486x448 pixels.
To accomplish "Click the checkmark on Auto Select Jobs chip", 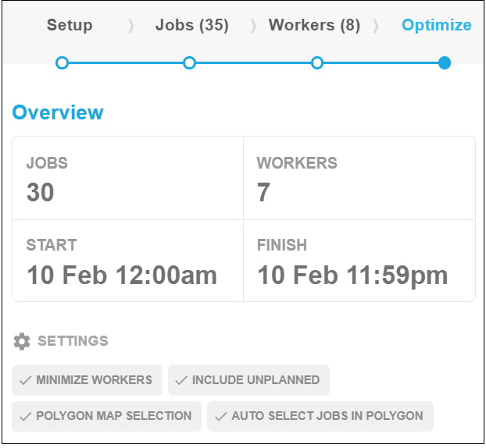I will 220,417.
